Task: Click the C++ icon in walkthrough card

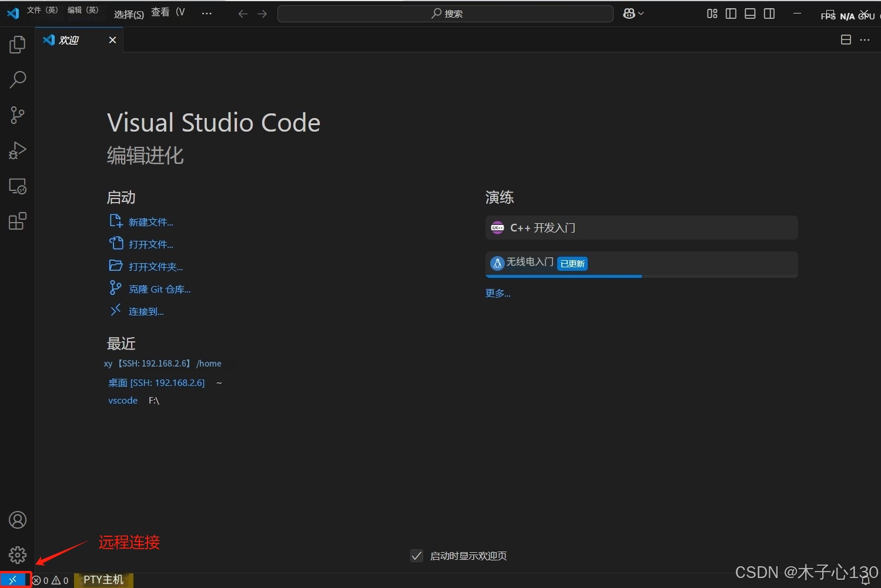Action: [x=497, y=228]
